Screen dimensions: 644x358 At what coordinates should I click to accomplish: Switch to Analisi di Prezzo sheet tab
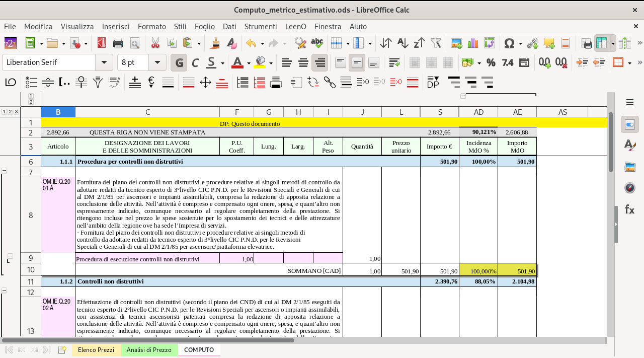[149, 350]
